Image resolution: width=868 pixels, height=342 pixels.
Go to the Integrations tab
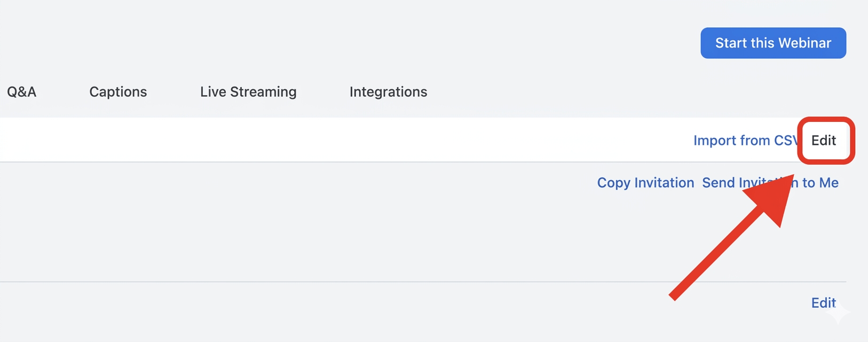pos(388,92)
